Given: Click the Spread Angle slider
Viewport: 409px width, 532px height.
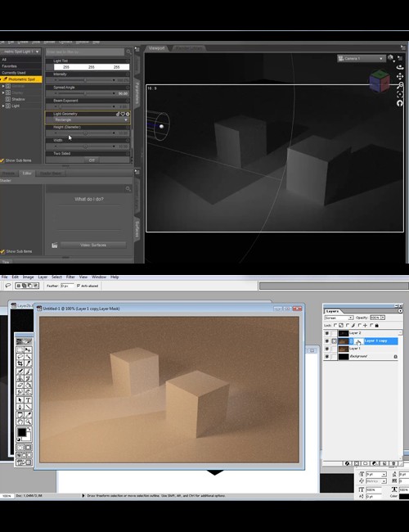Looking at the screenshot, I should pyautogui.click(x=85, y=93).
